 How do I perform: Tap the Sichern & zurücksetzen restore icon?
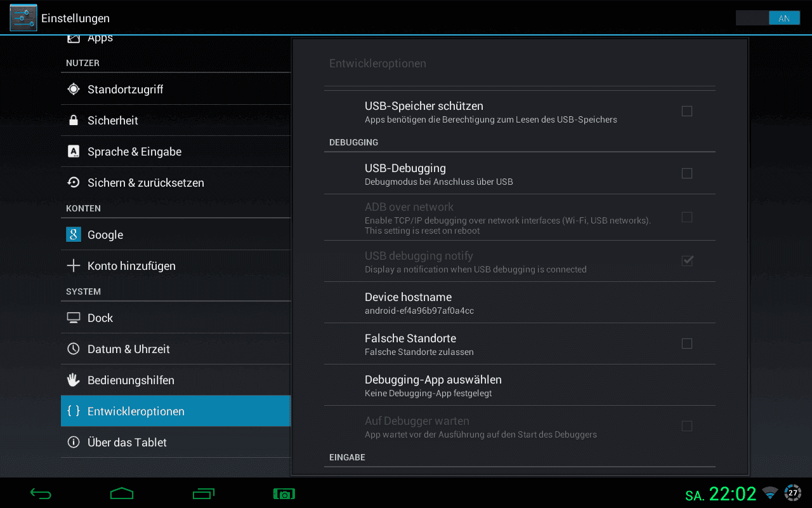(74, 182)
